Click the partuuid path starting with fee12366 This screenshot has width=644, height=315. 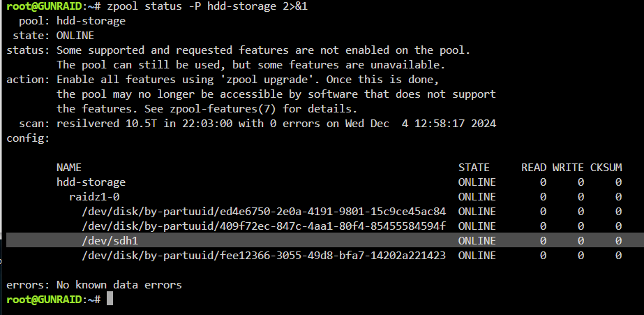(264, 256)
